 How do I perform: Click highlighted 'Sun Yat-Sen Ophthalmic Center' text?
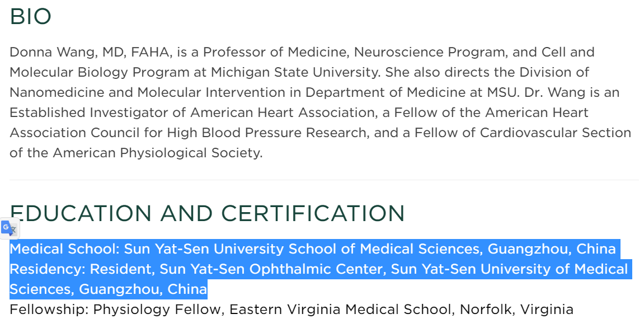click(x=273, y=269)
